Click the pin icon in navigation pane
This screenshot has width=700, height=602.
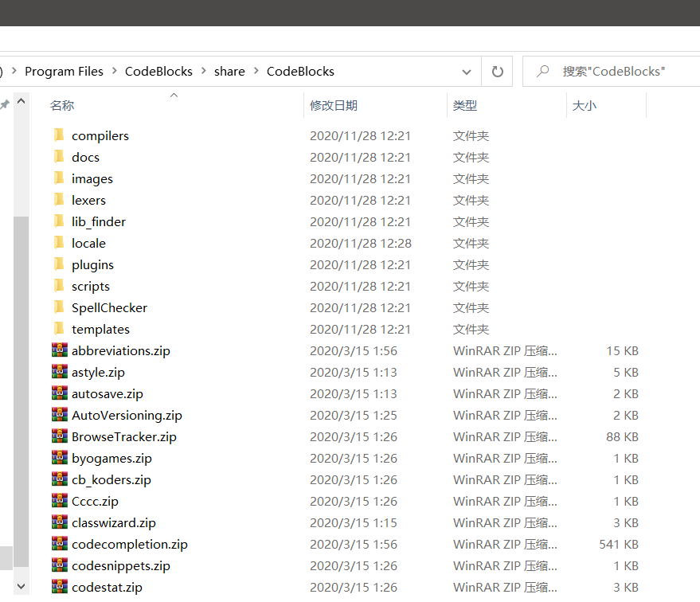5,105
